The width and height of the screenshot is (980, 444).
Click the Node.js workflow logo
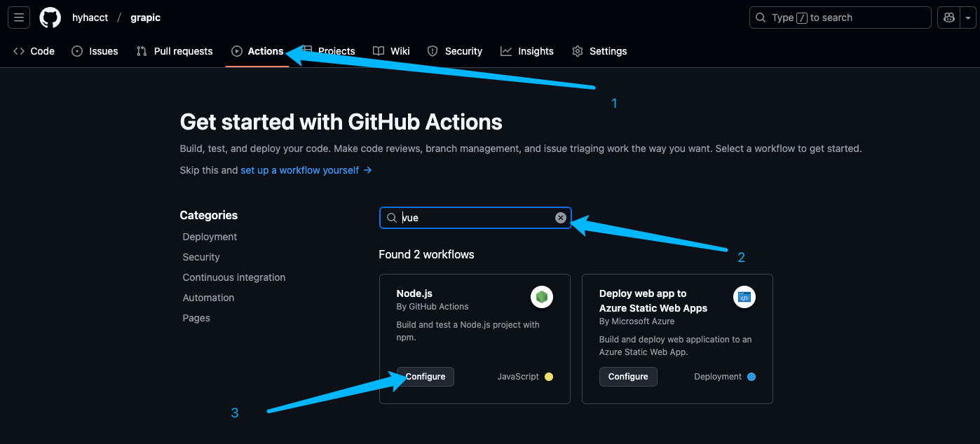click(542, 297)
